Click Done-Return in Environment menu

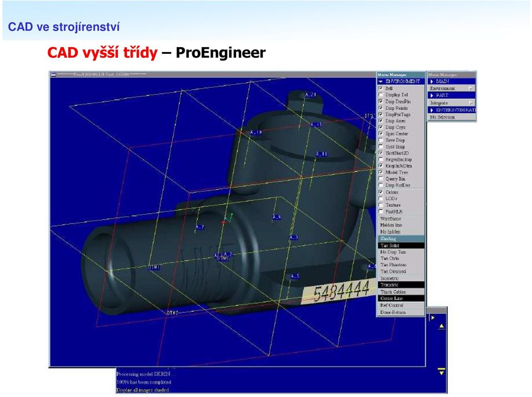(x=401, y=312)
